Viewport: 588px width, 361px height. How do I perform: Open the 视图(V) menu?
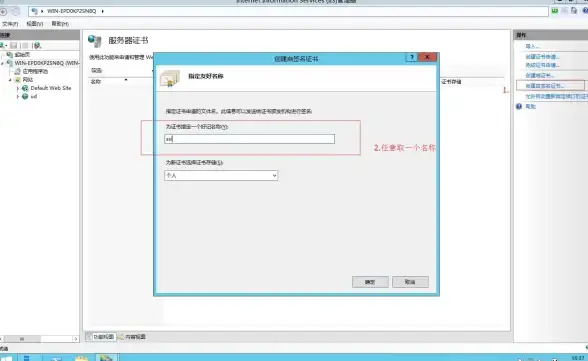(x=34, y=24)
